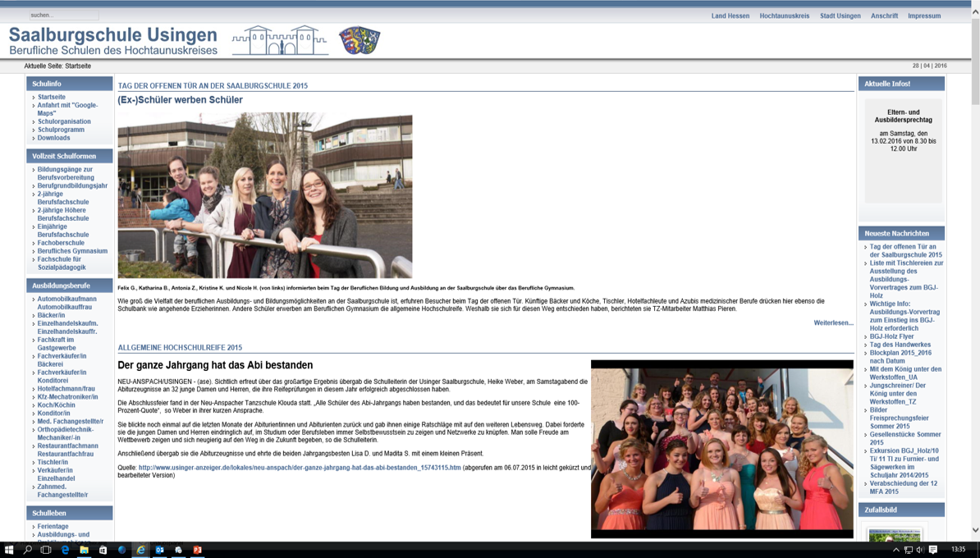Open Bilder Freisprechungsfeier Sommer 2015
980x558 pixels.
[x=900, y=418]
